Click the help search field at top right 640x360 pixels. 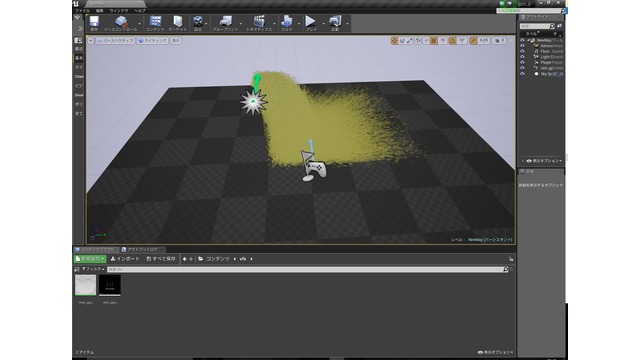(531, 11)
